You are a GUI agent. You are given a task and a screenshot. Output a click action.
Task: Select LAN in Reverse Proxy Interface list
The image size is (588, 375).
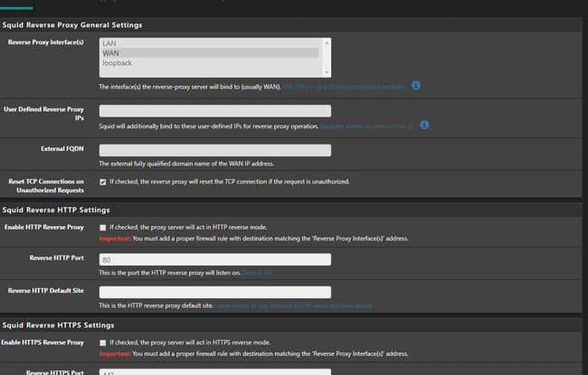click(x=211, y=43)
